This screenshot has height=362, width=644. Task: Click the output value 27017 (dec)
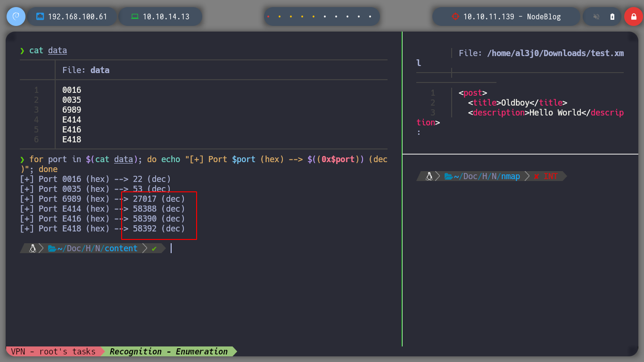point(159,199)
